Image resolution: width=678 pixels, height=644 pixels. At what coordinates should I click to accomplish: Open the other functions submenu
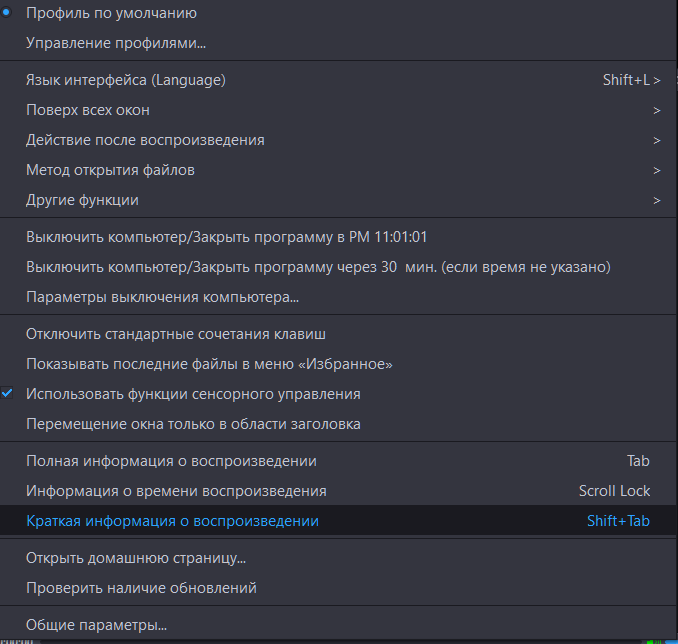82,200
